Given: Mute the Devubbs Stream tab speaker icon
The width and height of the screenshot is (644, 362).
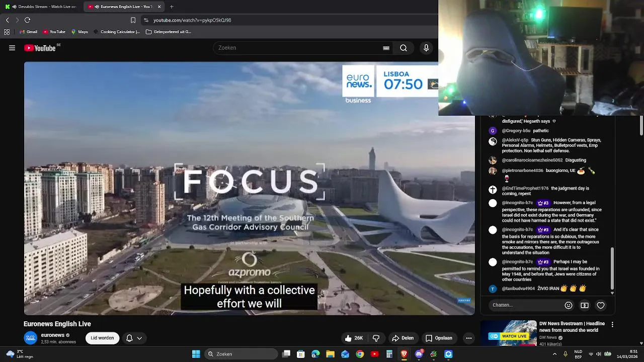Looking at the screenshot, I should coord(14,7).
